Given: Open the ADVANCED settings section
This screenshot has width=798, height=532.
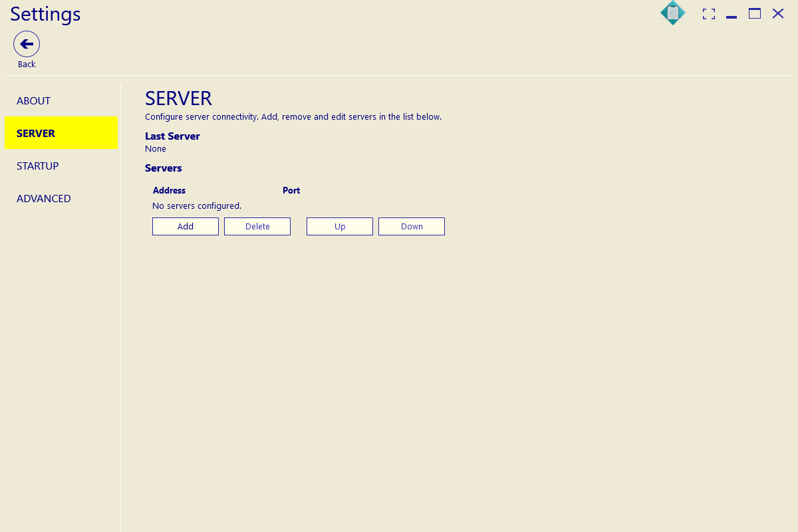Looking at the screenshot, I should coord(61,198).
